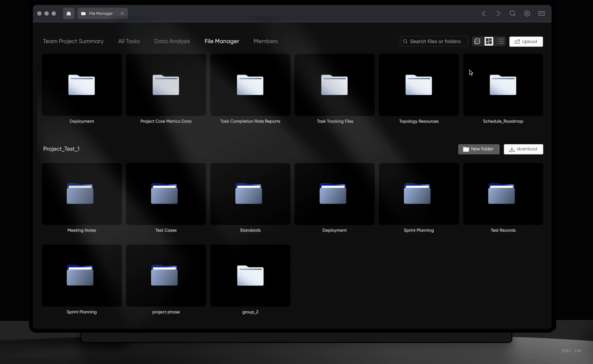Open Task Completion Rate Reports folder
Viewport: 593px width, 364px height.
tap(250, 85)
